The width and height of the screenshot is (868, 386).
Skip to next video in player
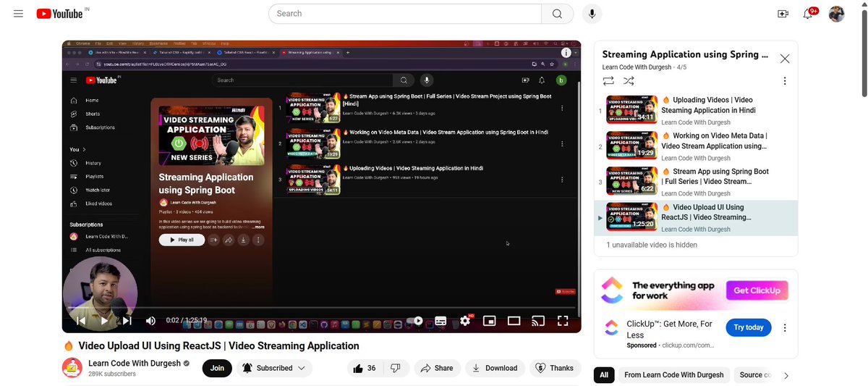(127, 321)
